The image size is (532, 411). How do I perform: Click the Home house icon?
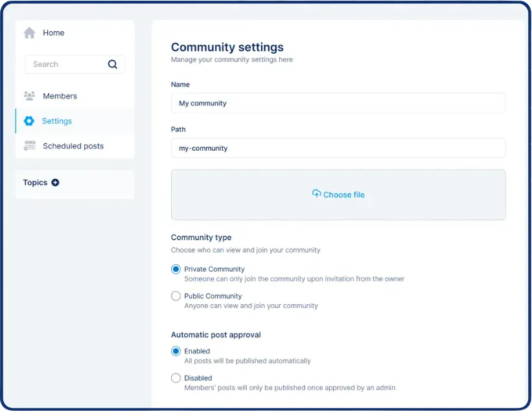click(30, 33)
